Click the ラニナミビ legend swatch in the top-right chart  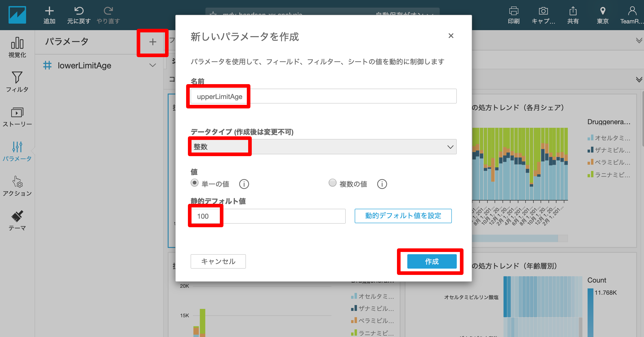[x=590, y=174]
